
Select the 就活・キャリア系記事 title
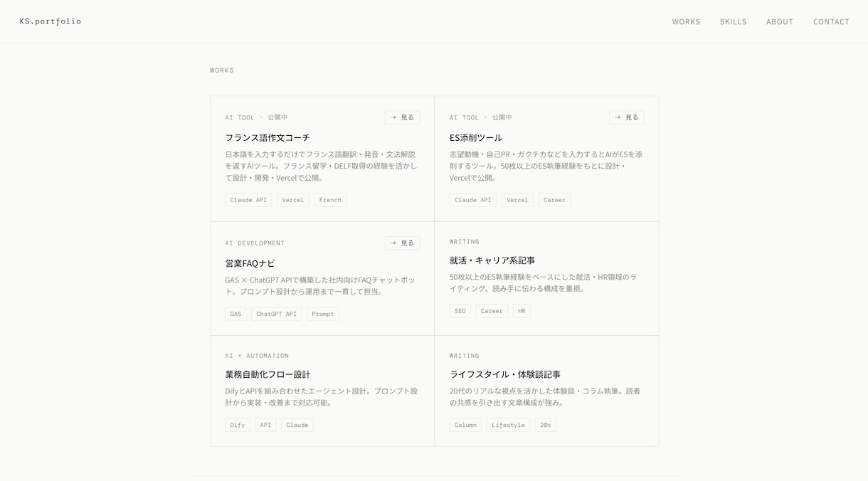click(492, 260)
